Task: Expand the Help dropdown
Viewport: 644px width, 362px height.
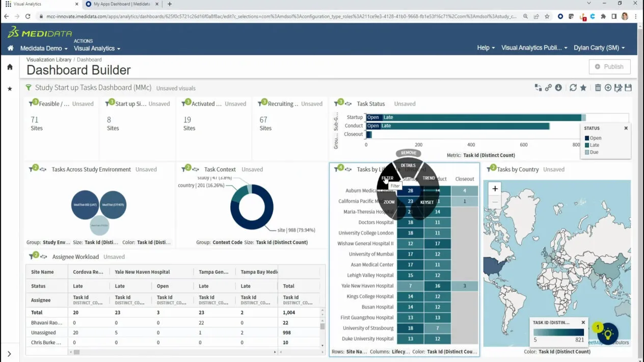Action: point(485,47)
